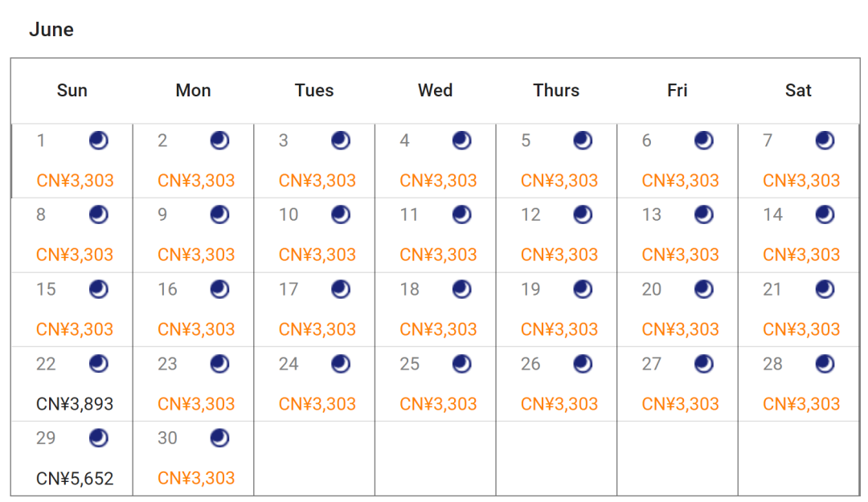Select date 12 in the calendar
Screen dimensions: 868x502
click(x=530, y=214)
